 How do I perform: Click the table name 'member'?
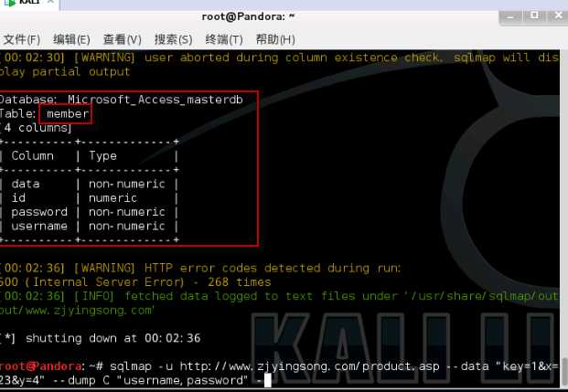[x=68, y=113]
